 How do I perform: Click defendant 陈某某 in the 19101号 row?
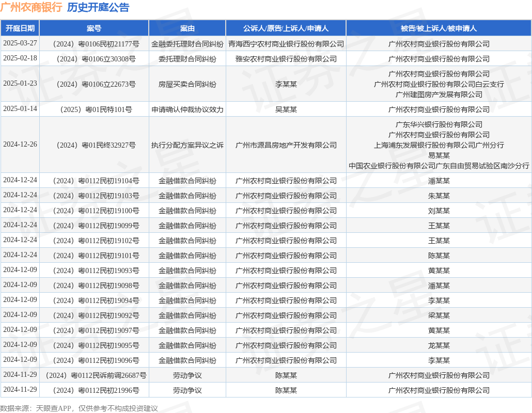(x=439, y=256)
